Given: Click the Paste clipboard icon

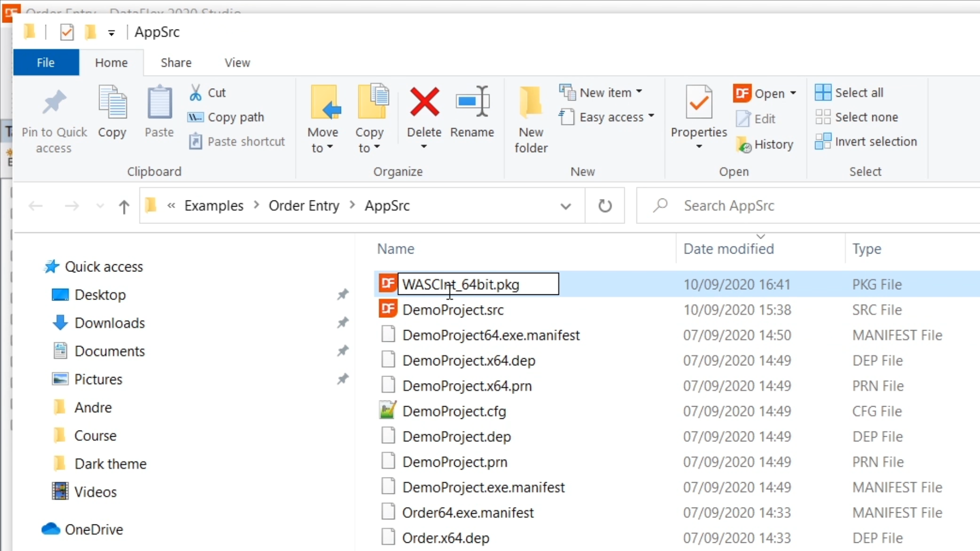Looking at the screenshot, I should click(159, 103).
